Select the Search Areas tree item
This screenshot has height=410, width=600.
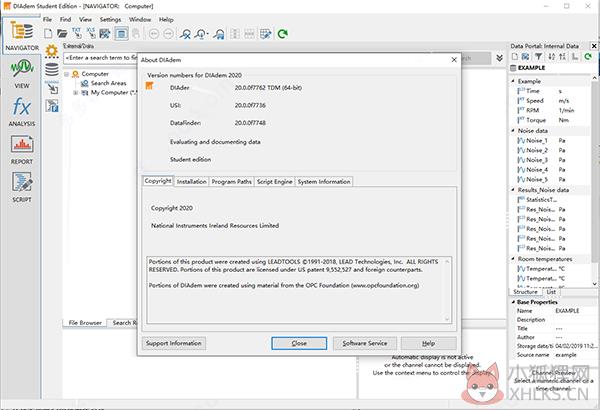click(108, 83)
